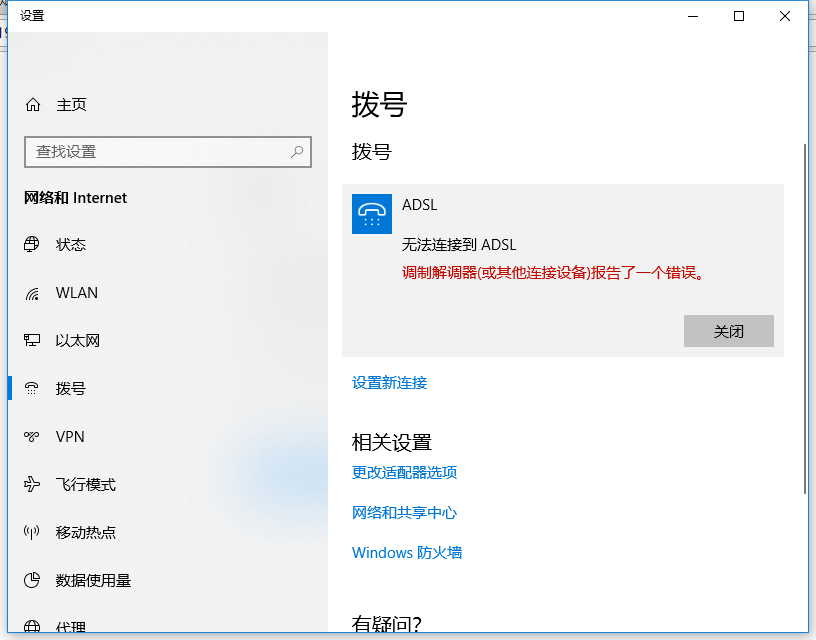The width and height of the screenshot is (816, 640).
Task: Click the vertical scrollbar on the right
Action: pyautogui.click(x=805, y=318)
